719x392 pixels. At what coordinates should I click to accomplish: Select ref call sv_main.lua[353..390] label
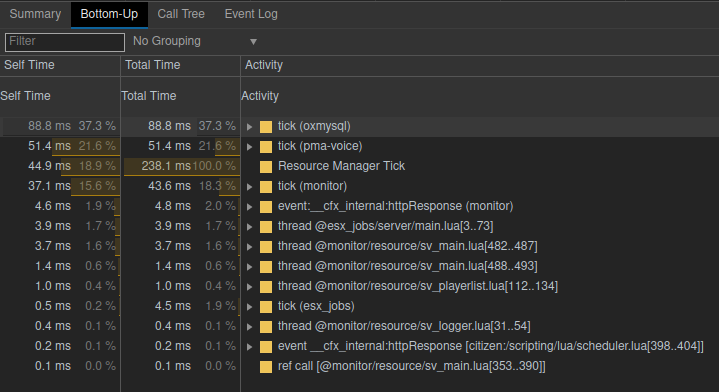[412, 366]
